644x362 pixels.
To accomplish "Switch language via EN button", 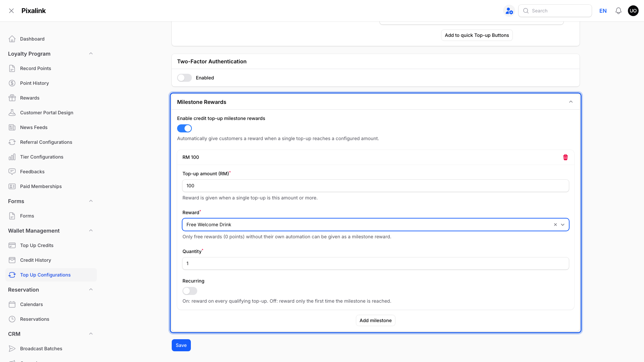I will (603, 11).
